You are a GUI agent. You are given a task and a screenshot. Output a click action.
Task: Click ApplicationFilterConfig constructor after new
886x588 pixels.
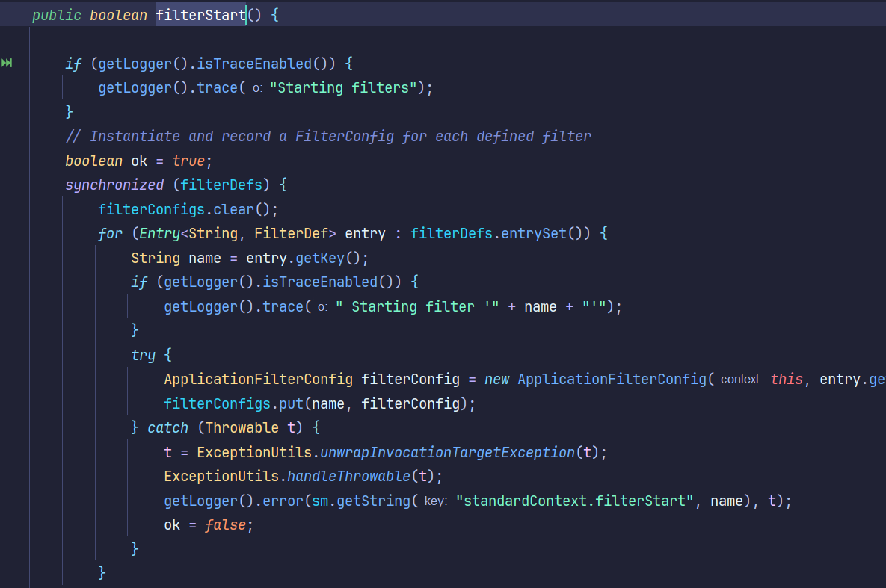612,379
